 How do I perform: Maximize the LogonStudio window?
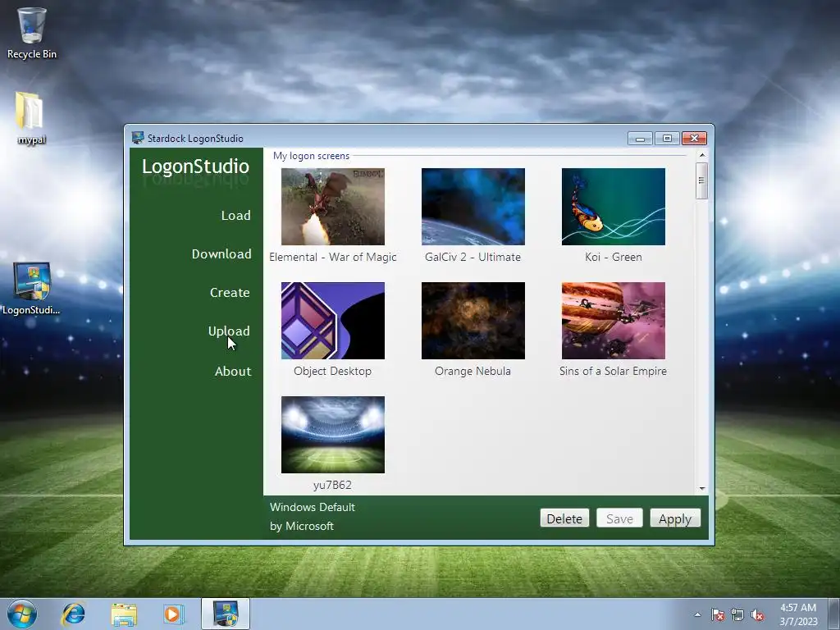(x=667, y=138)
